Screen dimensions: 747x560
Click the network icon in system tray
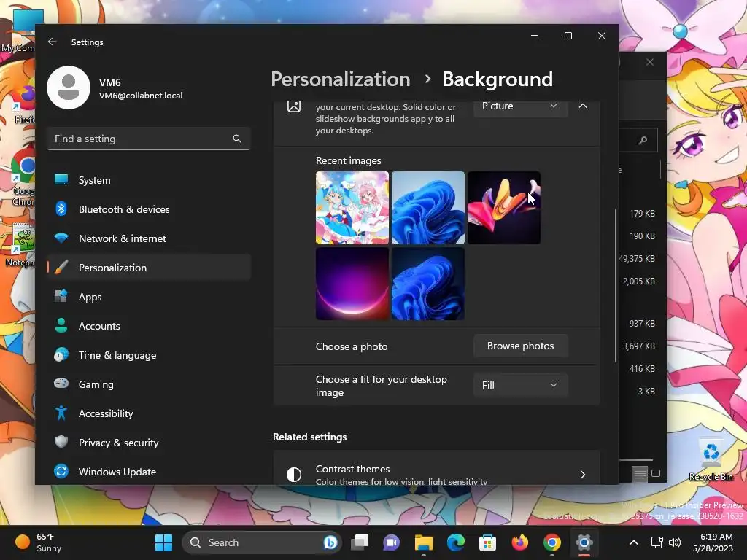click(x=657, y=542)
